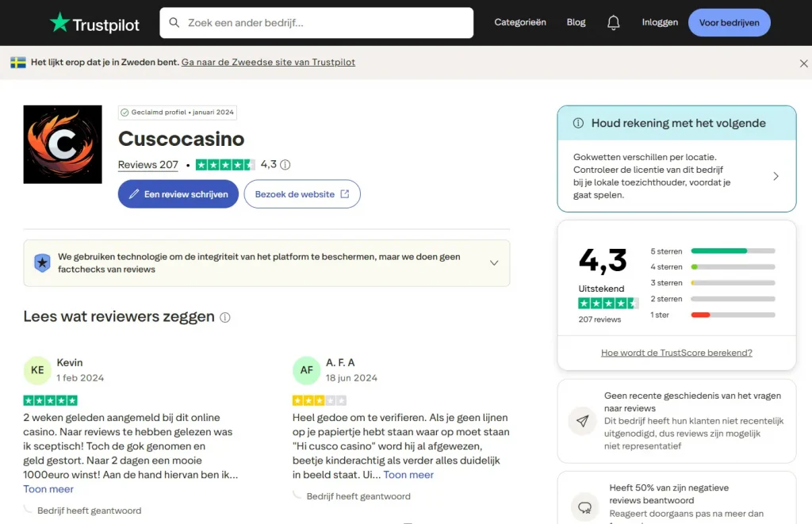Open the notifications bell
This screenshot has width=812, height=524.
tap(614, 22)
